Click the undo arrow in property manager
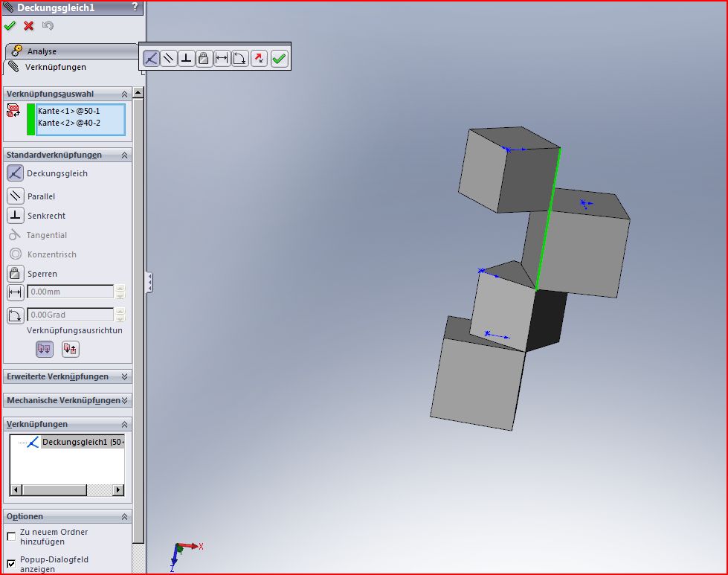This screenshot has height=575, width=728. tap(48, 25)
